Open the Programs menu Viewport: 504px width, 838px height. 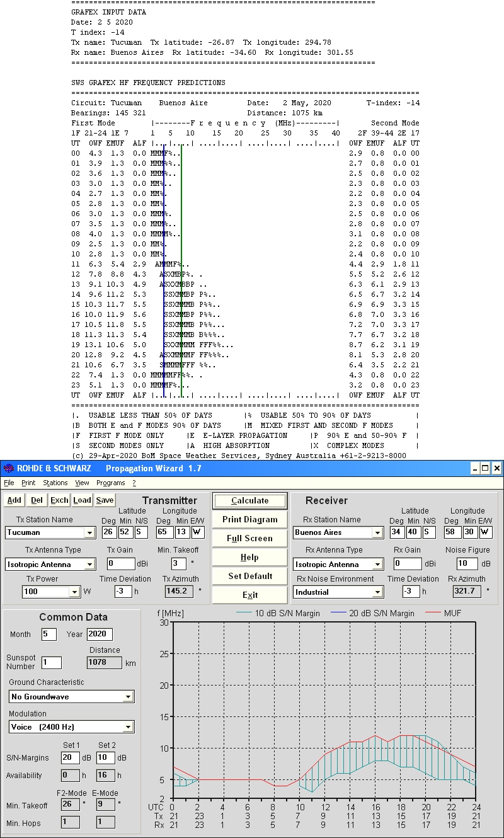tap(111, 483)
